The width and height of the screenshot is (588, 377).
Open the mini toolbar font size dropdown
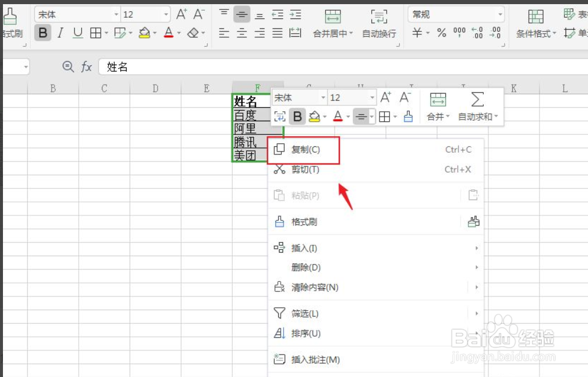[x=372, y=98]
